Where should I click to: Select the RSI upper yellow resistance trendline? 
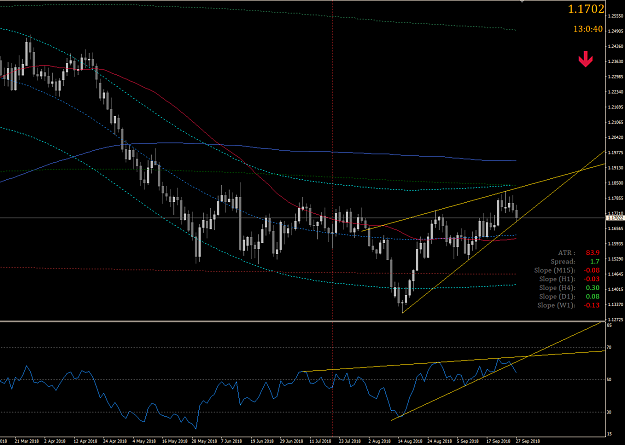[x=452, y=361]
